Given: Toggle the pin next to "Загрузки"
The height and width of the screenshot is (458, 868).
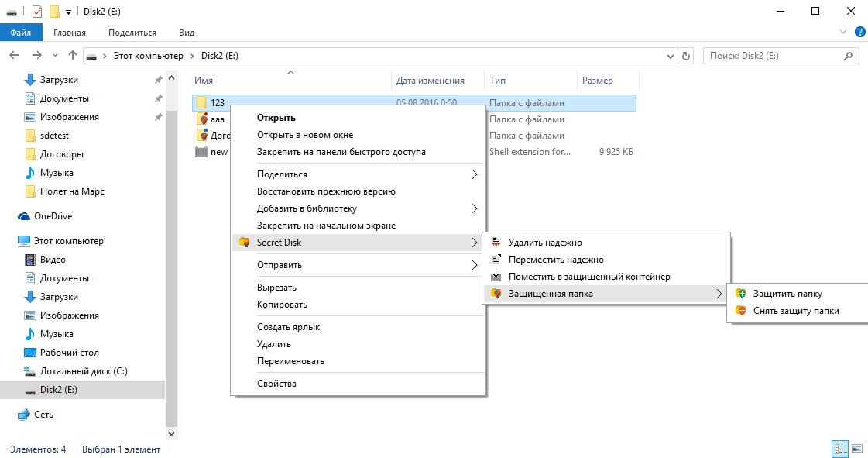Looking at the screenshot, I should point(158,79).
